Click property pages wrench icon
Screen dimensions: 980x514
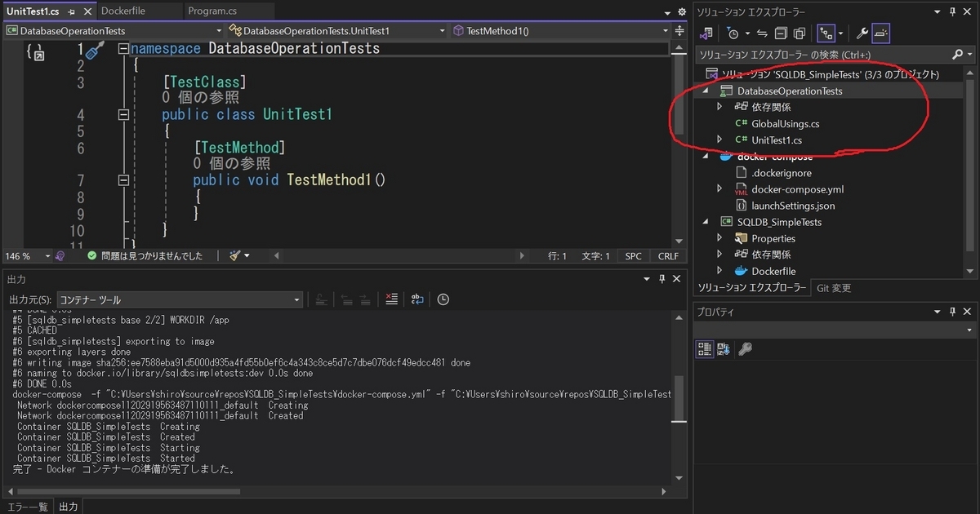pyautogui.click(x=745, y=349)
